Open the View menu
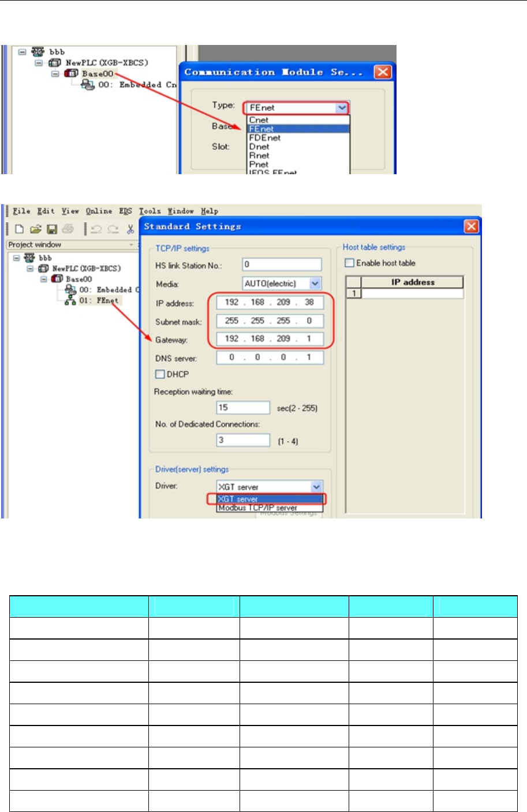Screen dimensions: 527x812 [x=70, y=211]
